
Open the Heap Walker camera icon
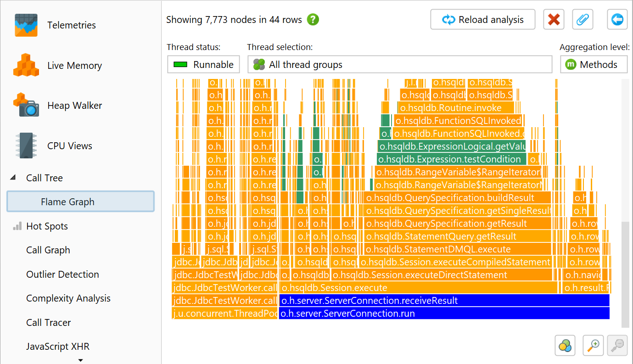[26, 105]
